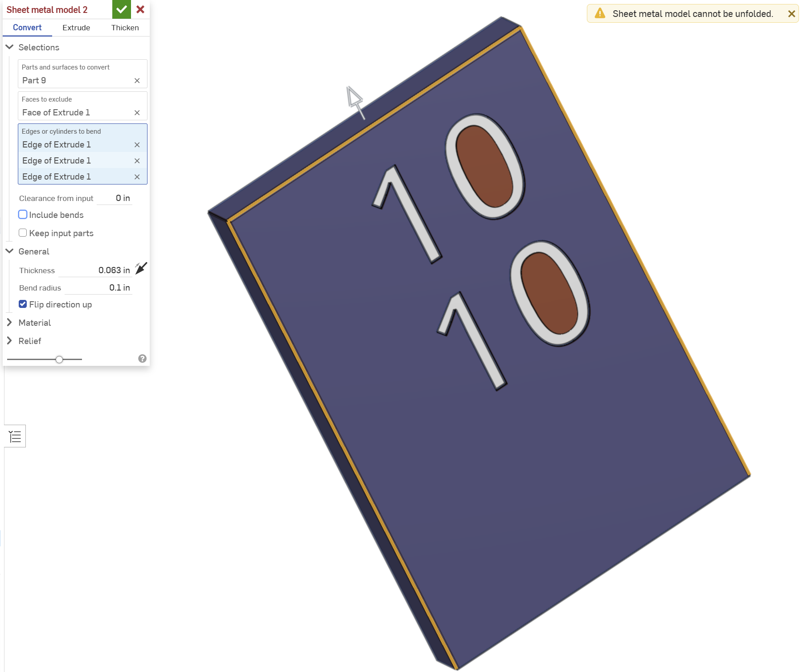The width and height of the screenshot is (807, 672).
Task: Enable the Keep input parts checkbox
Action: [x=23, y=233]
